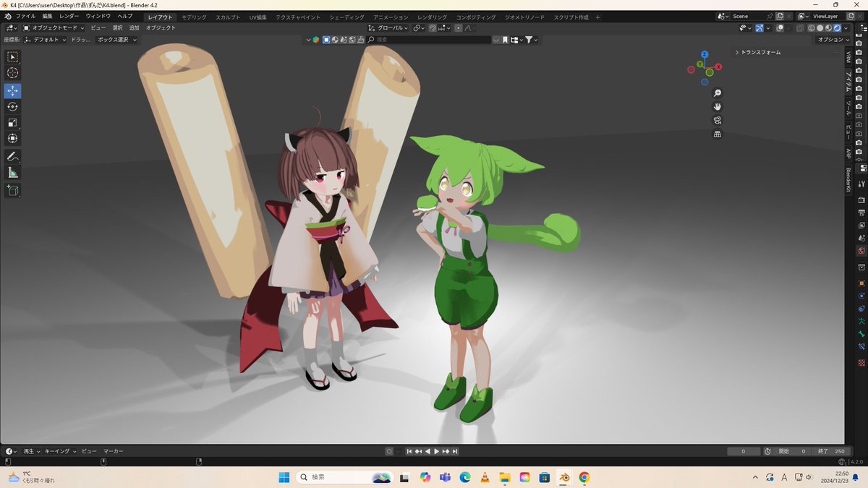Screen dimensions: 868x488
Task: Jump to the timeline's last frame
Action: [x=455, y=451]
